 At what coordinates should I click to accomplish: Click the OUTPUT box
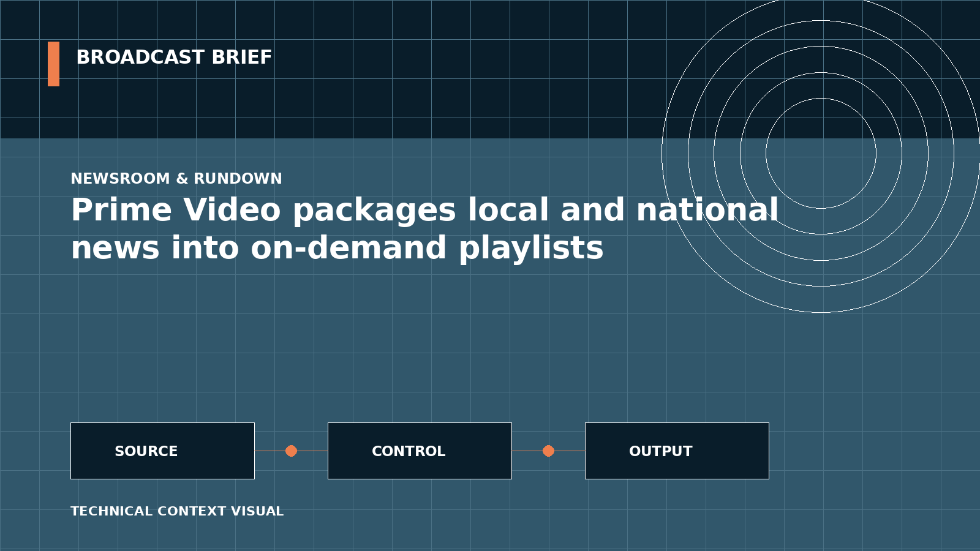pyautogui.click(x=677, y=451)
